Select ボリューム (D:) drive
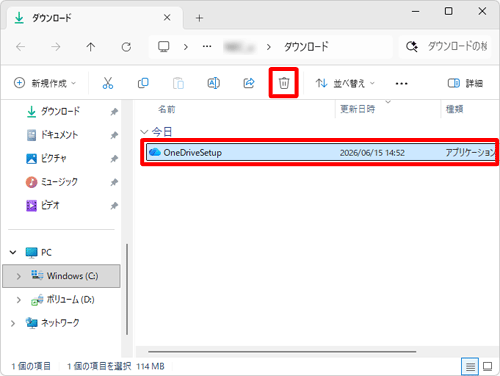Viewport: 500px width, 376px height. pyautogui.click(x=63, y=300)
